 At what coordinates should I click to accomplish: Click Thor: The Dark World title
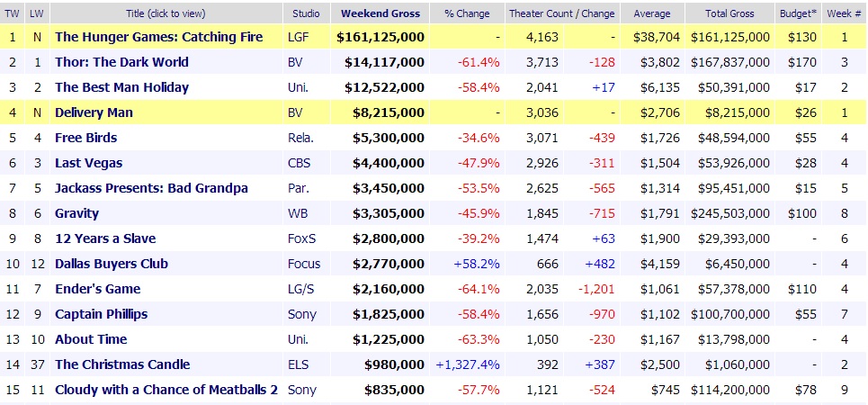coord(121,62)
